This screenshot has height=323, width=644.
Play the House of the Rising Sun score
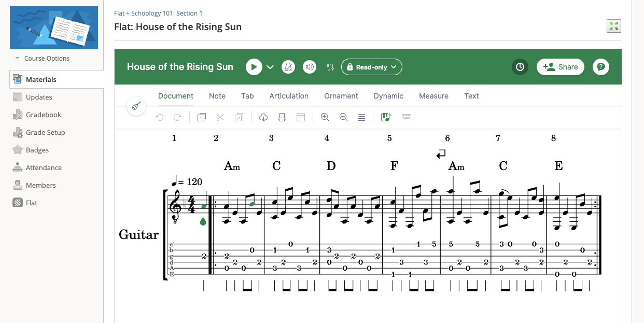(x=254, y=67)
